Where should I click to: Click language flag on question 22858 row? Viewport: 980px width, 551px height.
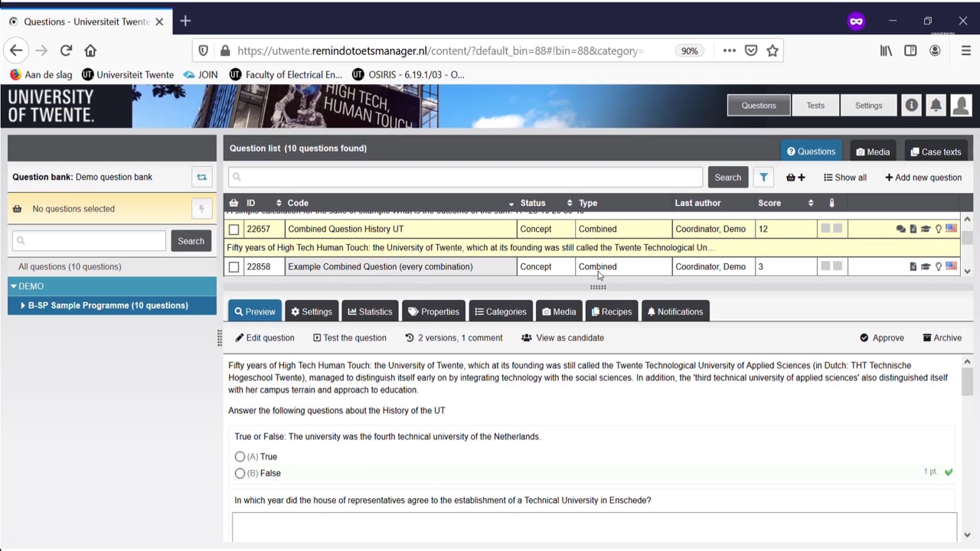[951, 266]
